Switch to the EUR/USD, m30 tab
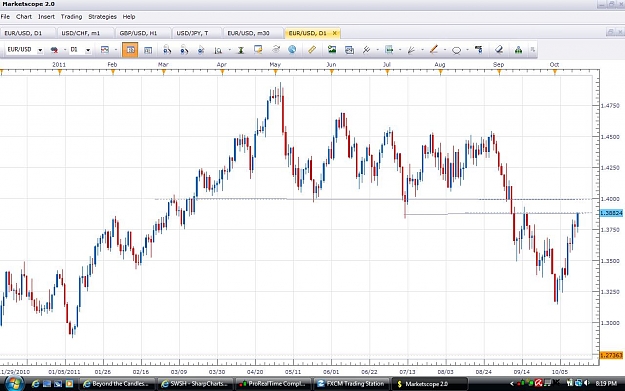 [253, 33]
